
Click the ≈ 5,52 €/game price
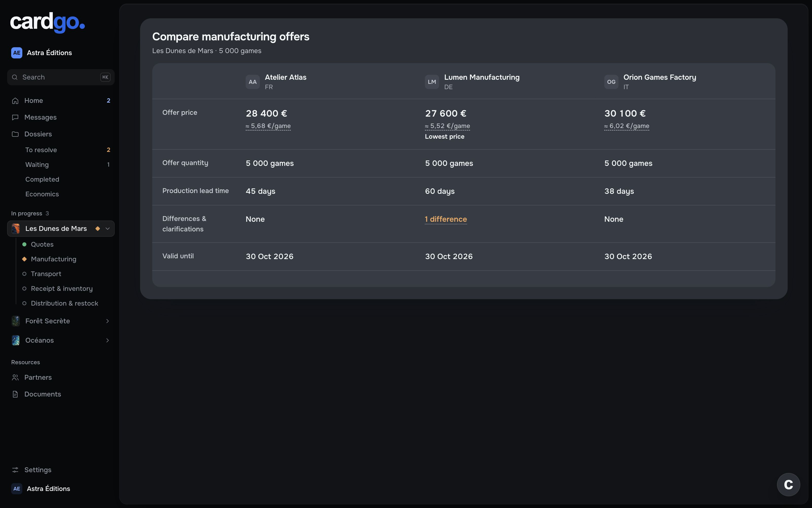[x=447, y=126]
